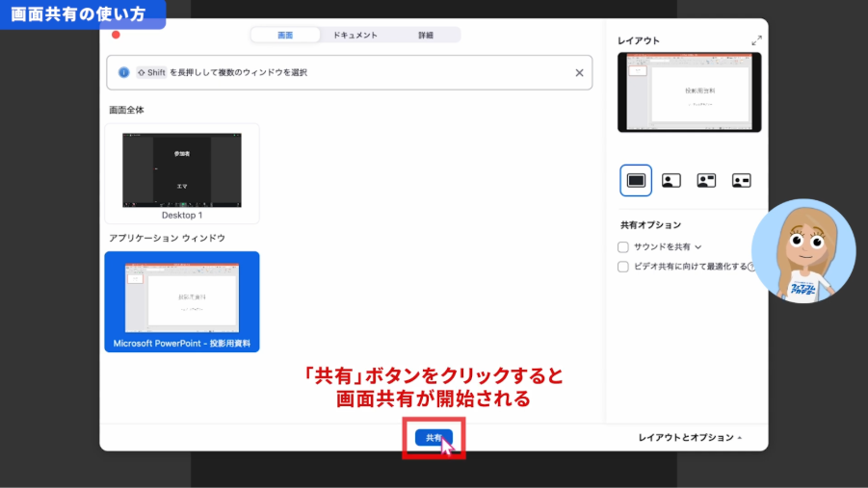Click the red window close dot
The height and width of the screenshot is (488, 868).
click(116, 35)
